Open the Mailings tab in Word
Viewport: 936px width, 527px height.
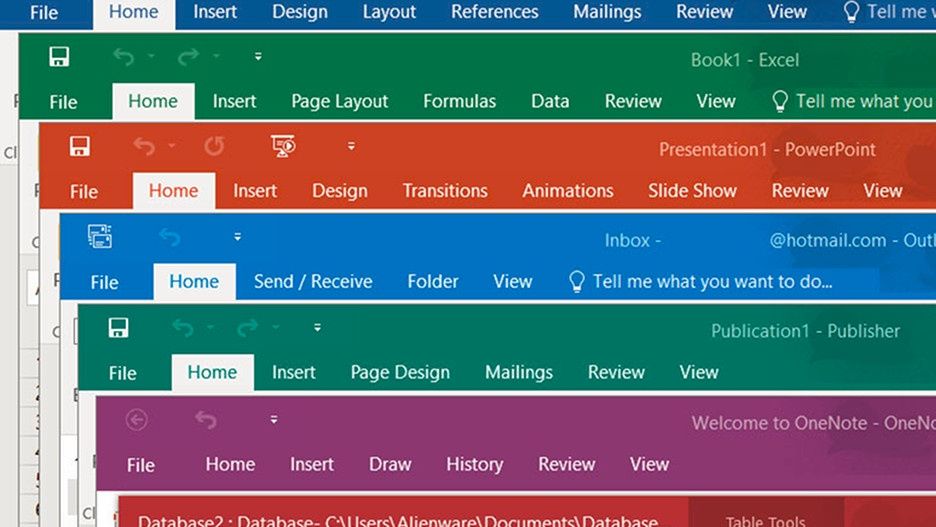607,12
